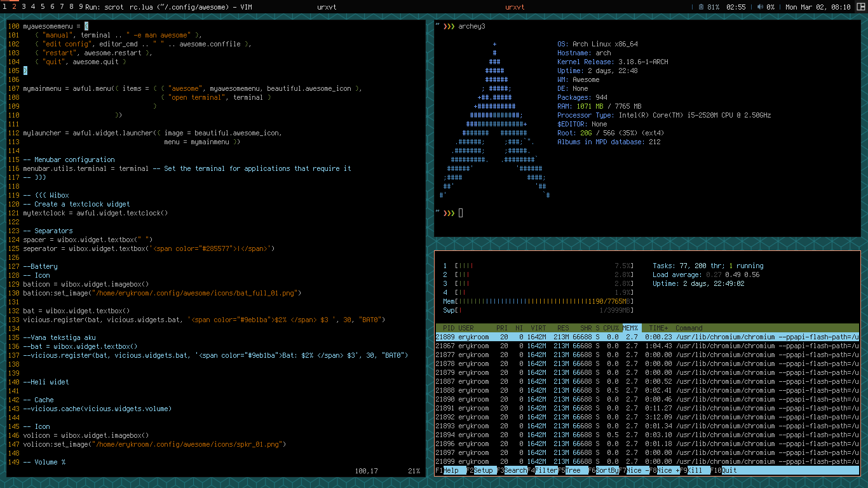The width and height of the screenshot is (868, 488).
Task: Switch to workspace tag 5
Action: click(x=43, y=7)
